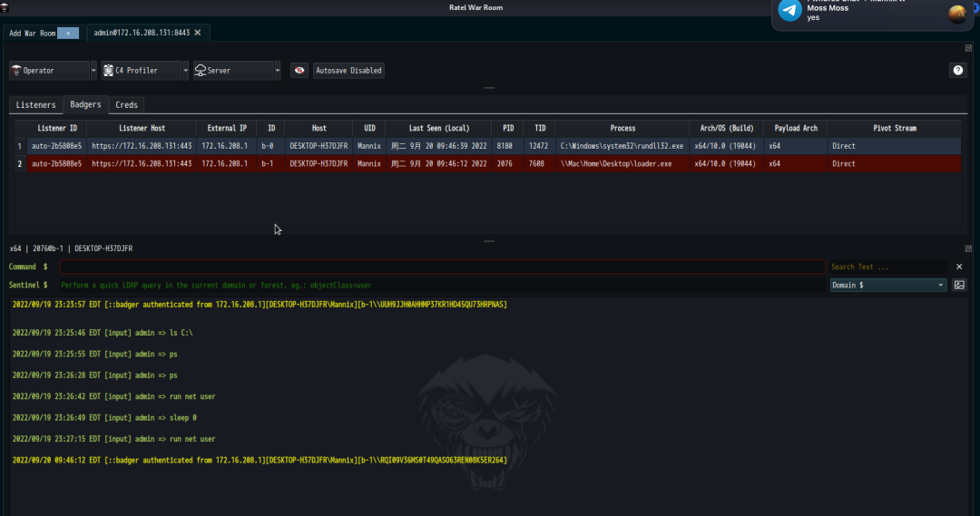Click row number 2 header
The width and height of the screenshot is (980, 516).
20,163
